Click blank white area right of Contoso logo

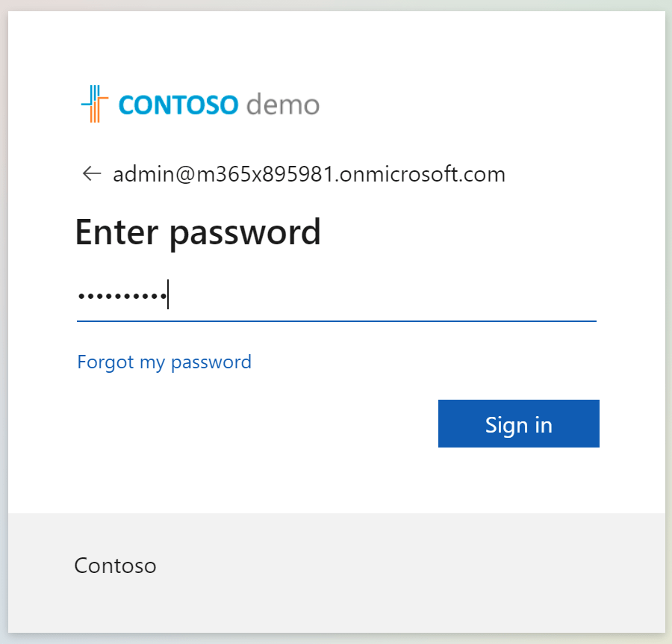point(485,105)
